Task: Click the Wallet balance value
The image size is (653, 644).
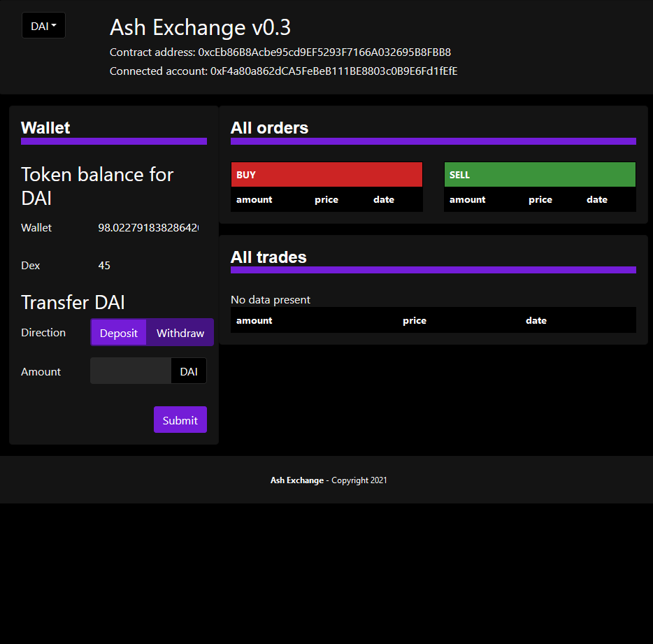Action: pyautogui.click(x=148, y=228)
